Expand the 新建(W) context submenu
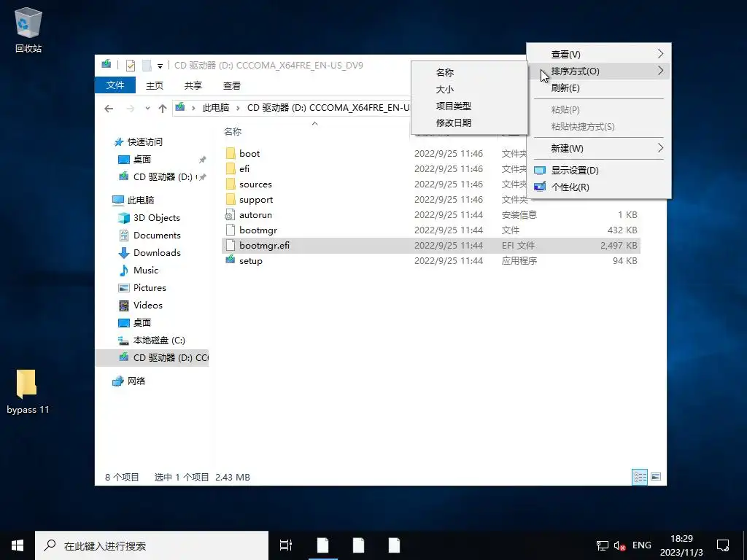Image resolution: width=747 pixels, height=560 pixels. pyautogui.click(x=599, y=148)
